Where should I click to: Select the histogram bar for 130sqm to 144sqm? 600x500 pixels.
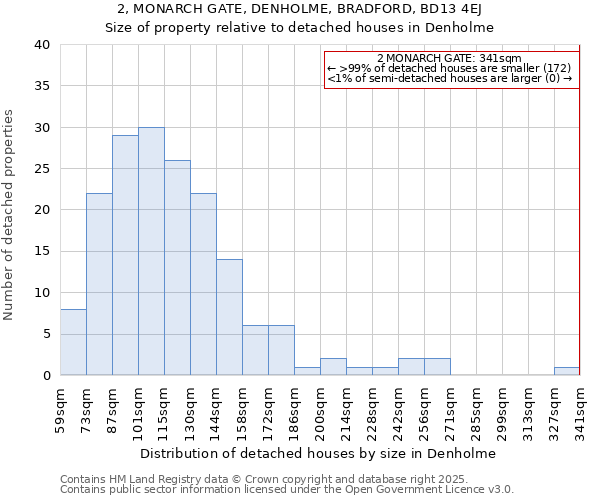204,284
